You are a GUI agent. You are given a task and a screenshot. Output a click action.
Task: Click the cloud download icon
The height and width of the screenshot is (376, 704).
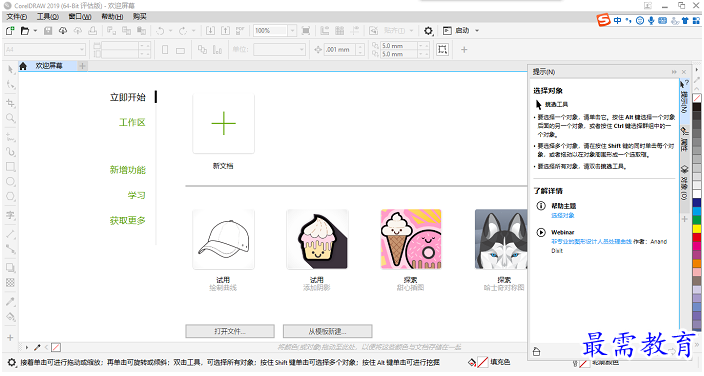(x=63, y=31)
